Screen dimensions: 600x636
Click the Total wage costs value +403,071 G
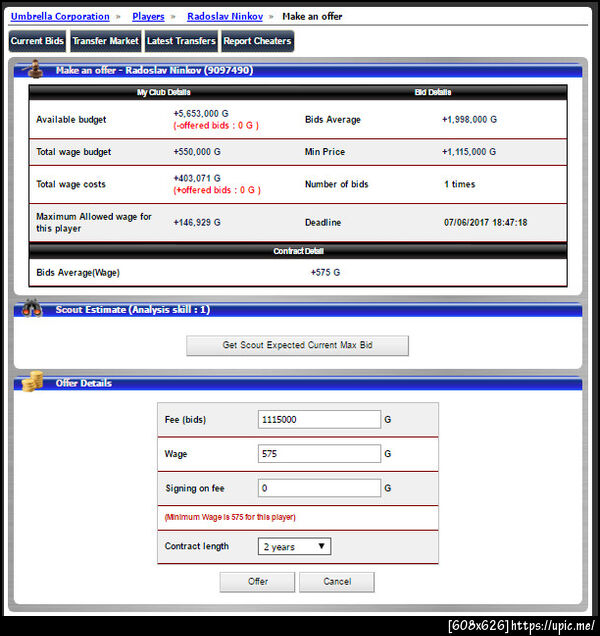click(x=197, y=178)
